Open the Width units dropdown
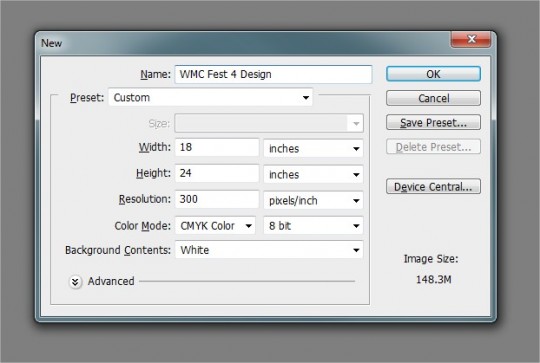This screenshot has height=363, width=540. coord(313,148)
